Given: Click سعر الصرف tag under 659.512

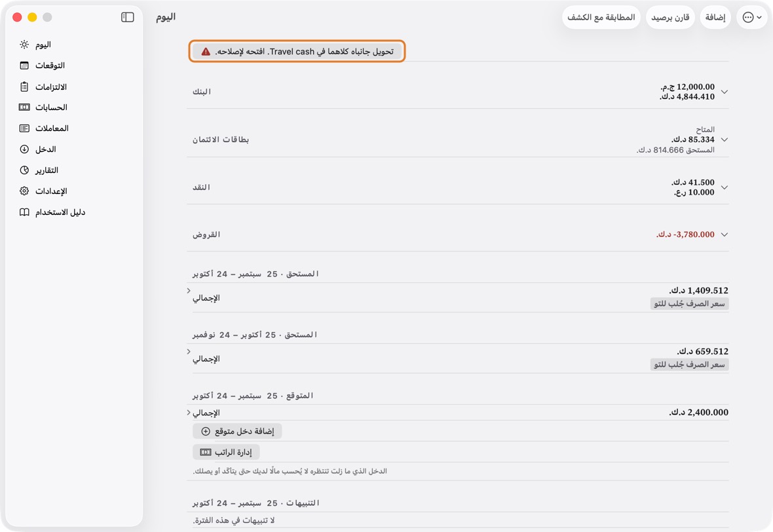Looking at the screenshot, I should pos(689,365).
